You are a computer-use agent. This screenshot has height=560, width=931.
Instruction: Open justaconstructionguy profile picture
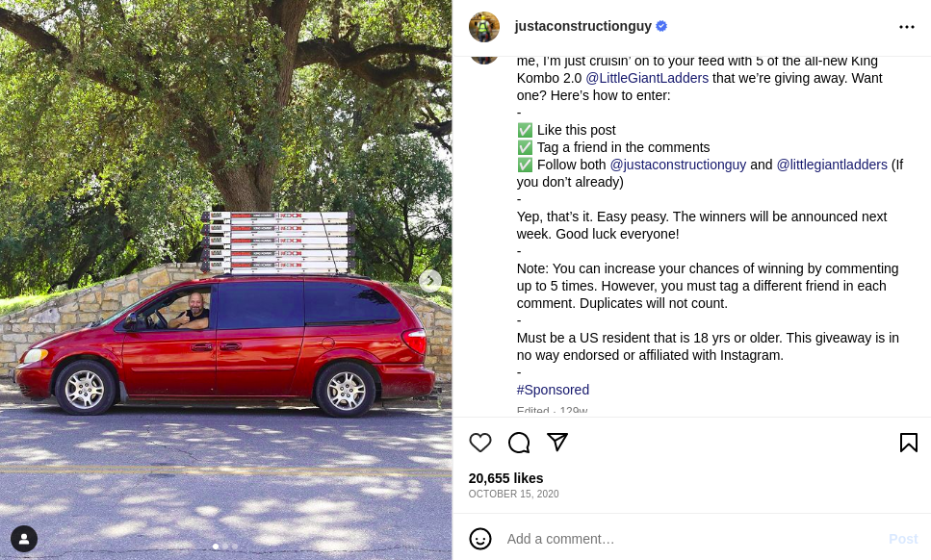(x=484, y=27)
